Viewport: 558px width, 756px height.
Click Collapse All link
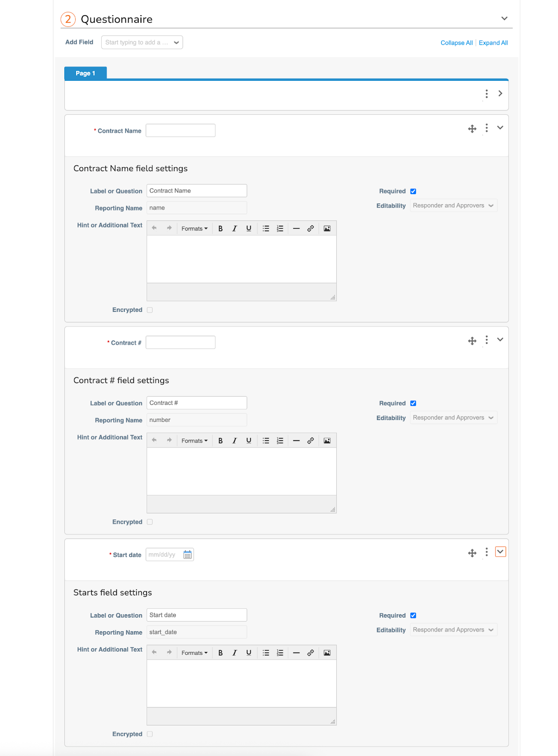(456, 43)
